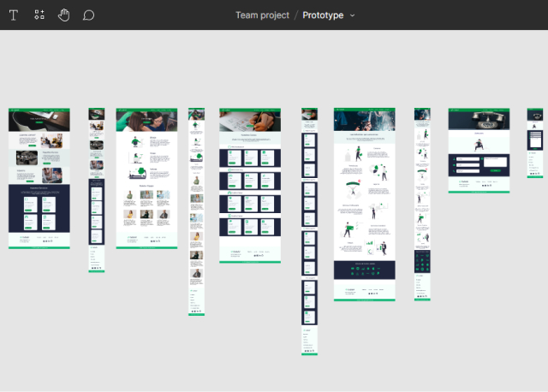Select the first desktop home page frame
The image size is (548, 392).
coord(39,179)
